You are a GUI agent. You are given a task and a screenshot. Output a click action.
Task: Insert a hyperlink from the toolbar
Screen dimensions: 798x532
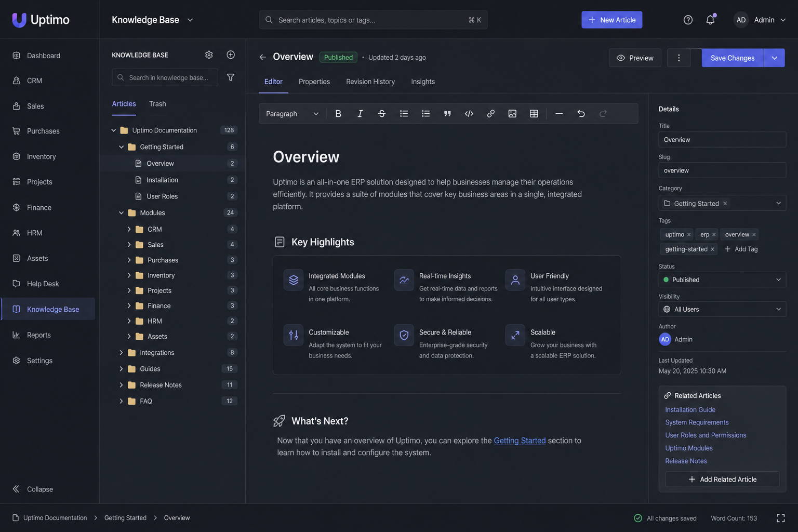tap(491, 114)
